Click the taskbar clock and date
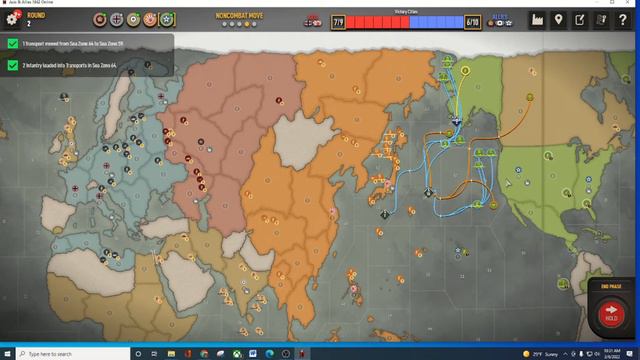The image size is (640, 360). (x=611, y=353)
